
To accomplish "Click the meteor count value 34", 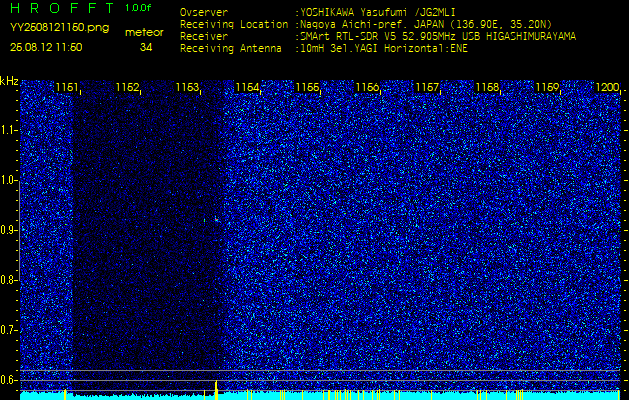I will click(x=146, y=47).
